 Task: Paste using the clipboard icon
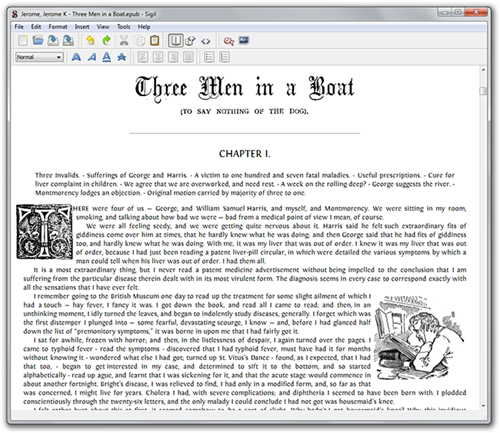click(x=154, y=41)
